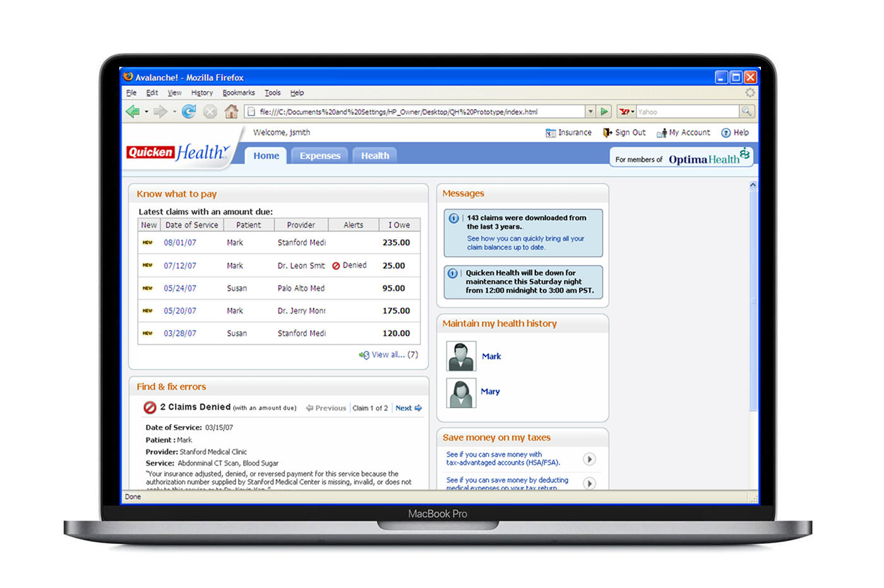Image resolution: width=884 pixels, height=588 pixels.
Task: Click the green Go arrow beside address bar
Action: (604, 112)
